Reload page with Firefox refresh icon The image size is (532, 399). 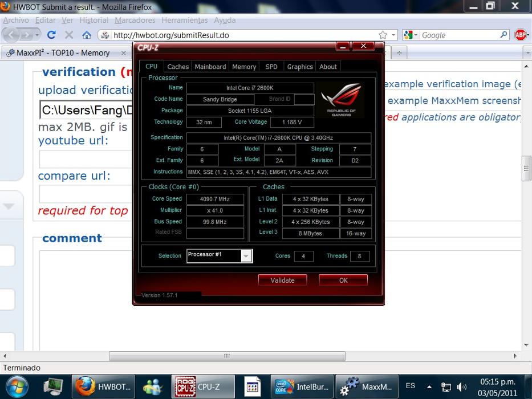(x=51, y=35)
